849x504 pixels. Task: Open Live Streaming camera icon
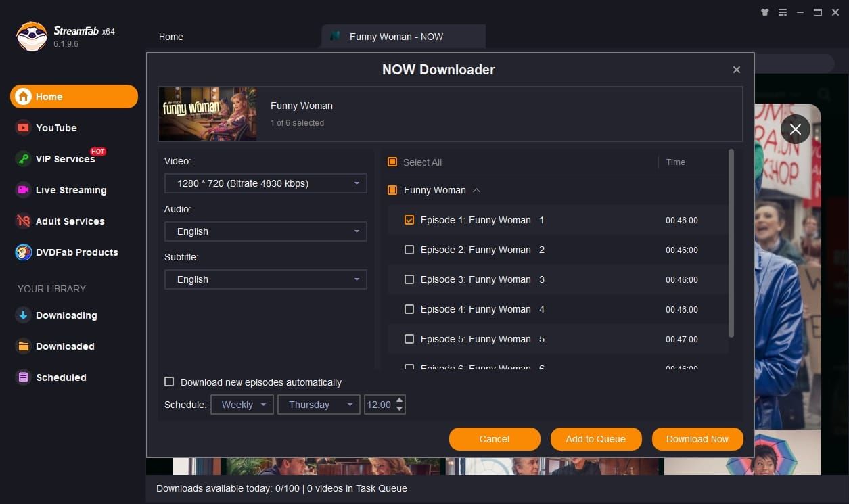pos(24,190)
